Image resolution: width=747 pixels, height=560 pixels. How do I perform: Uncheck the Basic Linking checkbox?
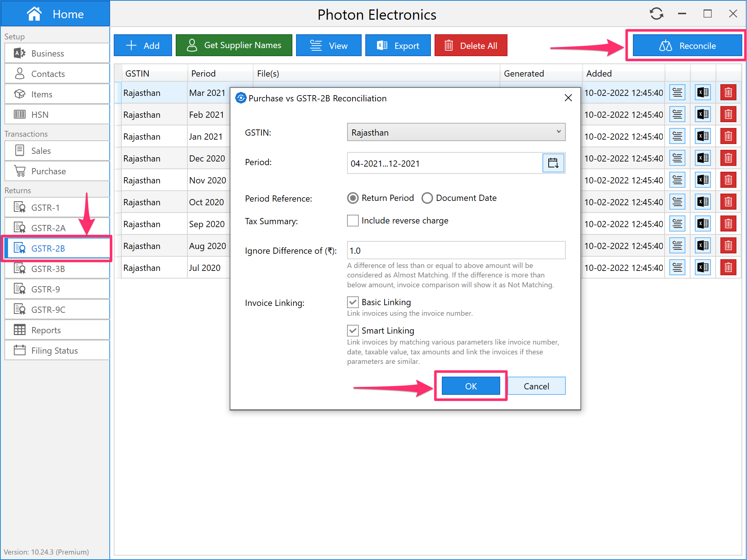coord(353,302)
